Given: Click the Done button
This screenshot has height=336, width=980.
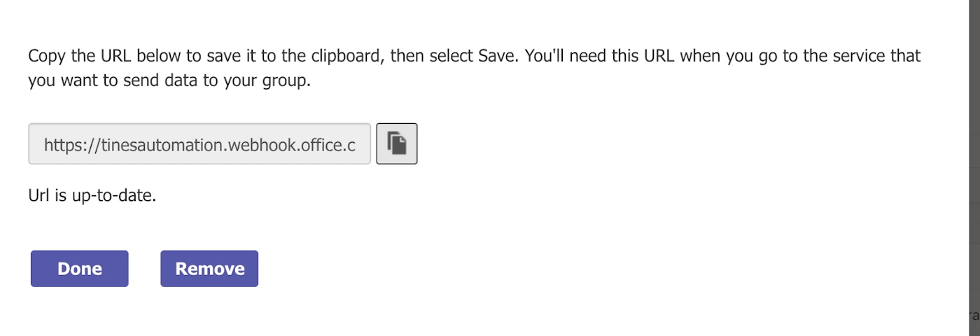Looking at the screenshot, I should [x=80, y=269].
